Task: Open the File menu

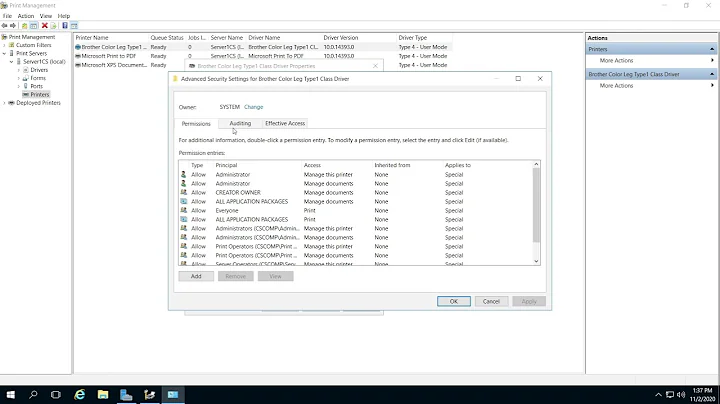Action: (7, 16)
